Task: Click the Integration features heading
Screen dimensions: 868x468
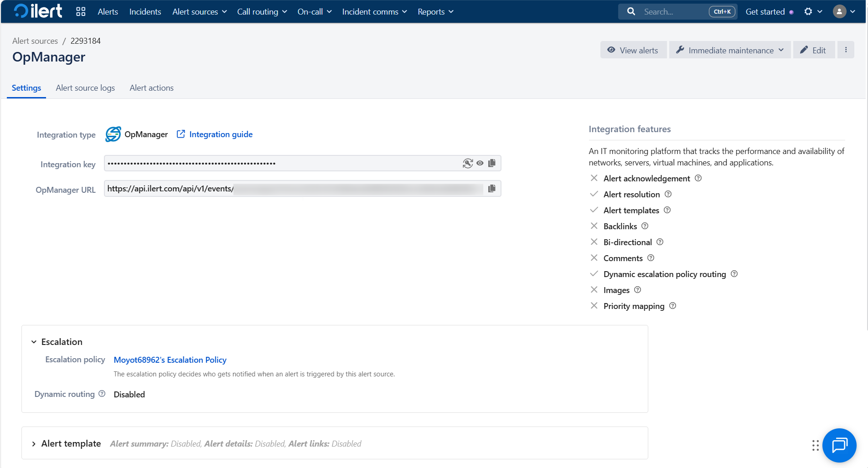Action: [630, 129]
